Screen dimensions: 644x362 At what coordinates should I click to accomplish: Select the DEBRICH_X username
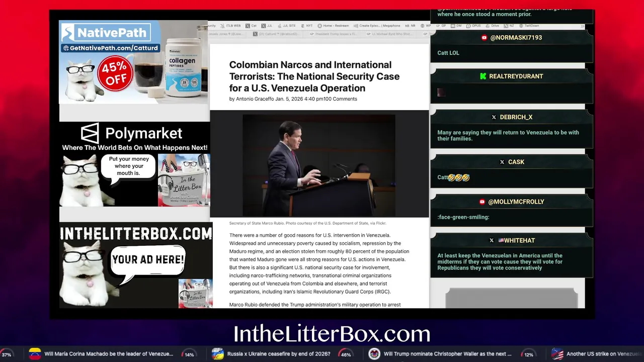(516, 117)
